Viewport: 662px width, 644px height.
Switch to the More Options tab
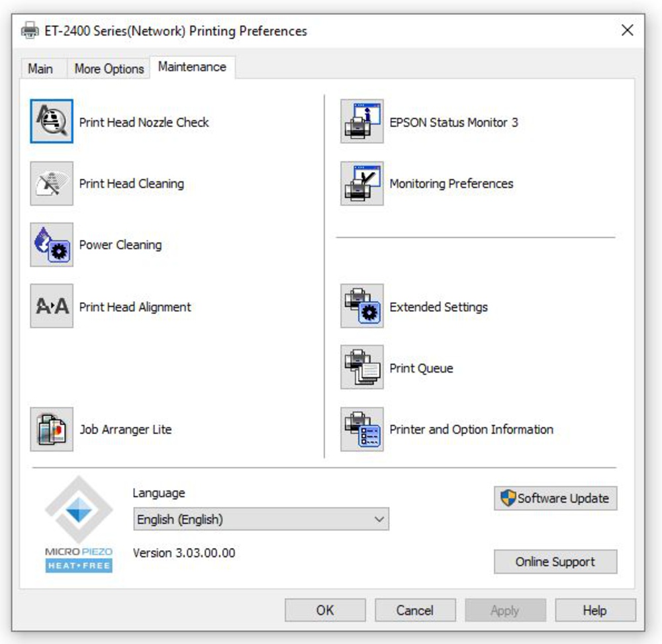click(x=109, y=69)
